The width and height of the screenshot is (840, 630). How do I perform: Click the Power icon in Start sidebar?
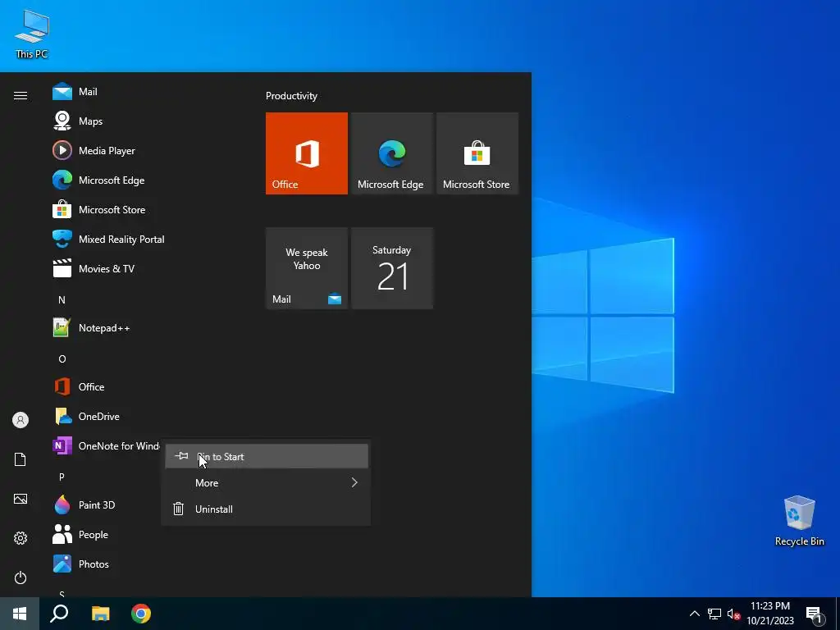pyautogui.click(x=21, y=577)
